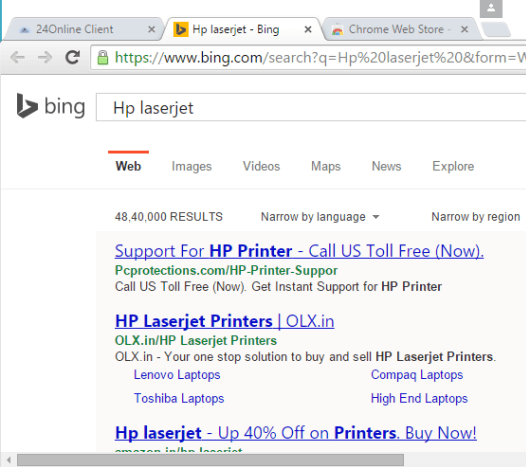526x467 pixels.
Task: Reload the Bing page
Action: [72, 57]
